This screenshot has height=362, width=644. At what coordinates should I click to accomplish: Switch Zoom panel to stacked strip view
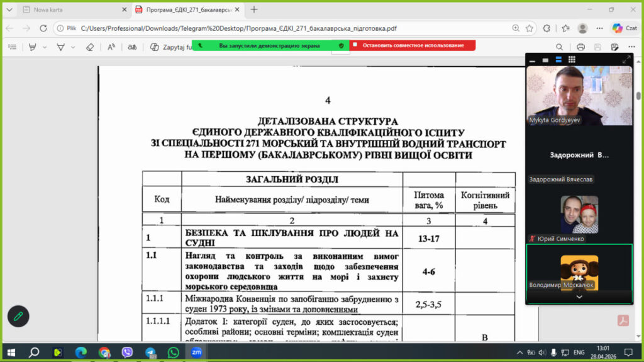[x=558, y=60]
